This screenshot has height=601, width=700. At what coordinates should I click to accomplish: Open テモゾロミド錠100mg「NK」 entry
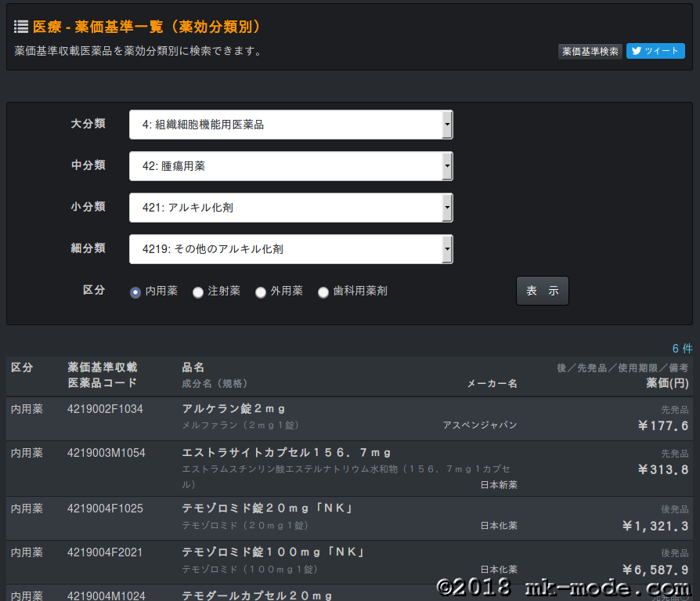coord(273,552)
